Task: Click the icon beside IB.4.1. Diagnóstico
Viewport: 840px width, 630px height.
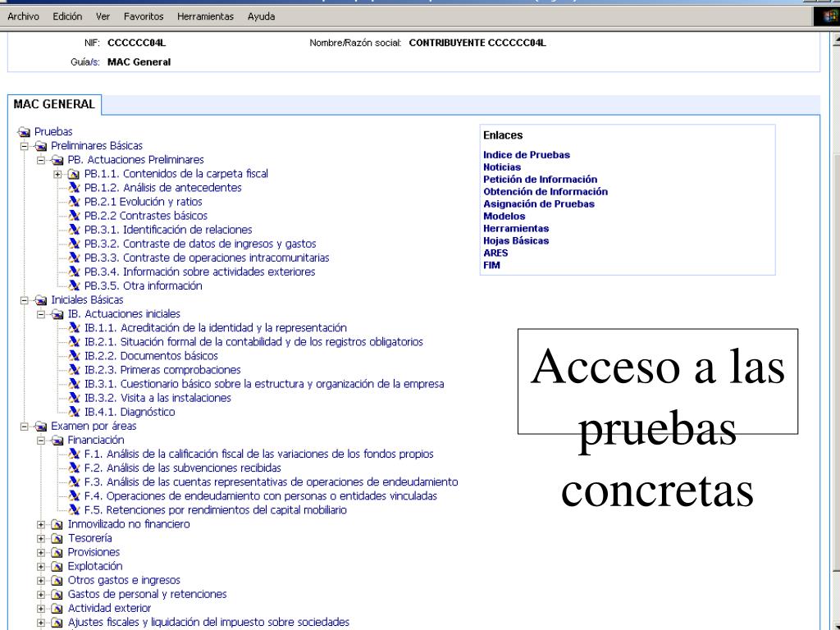Action: 75,412
